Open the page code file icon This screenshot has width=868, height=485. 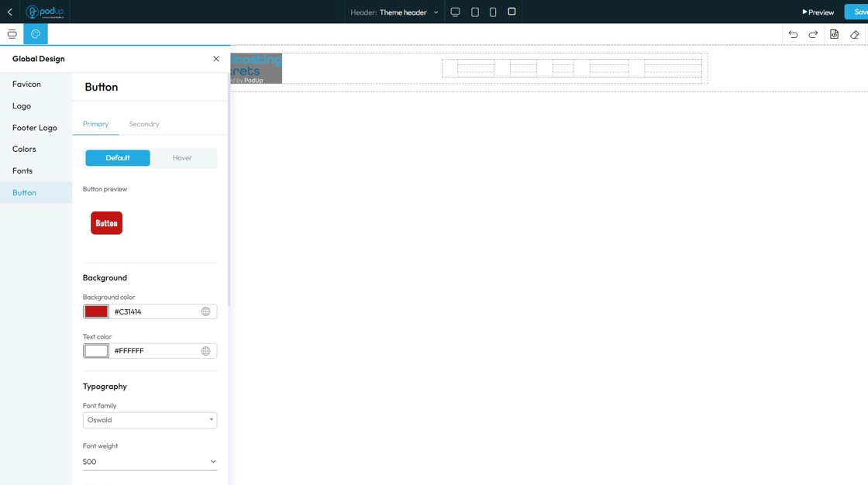(x=834, y=34)
